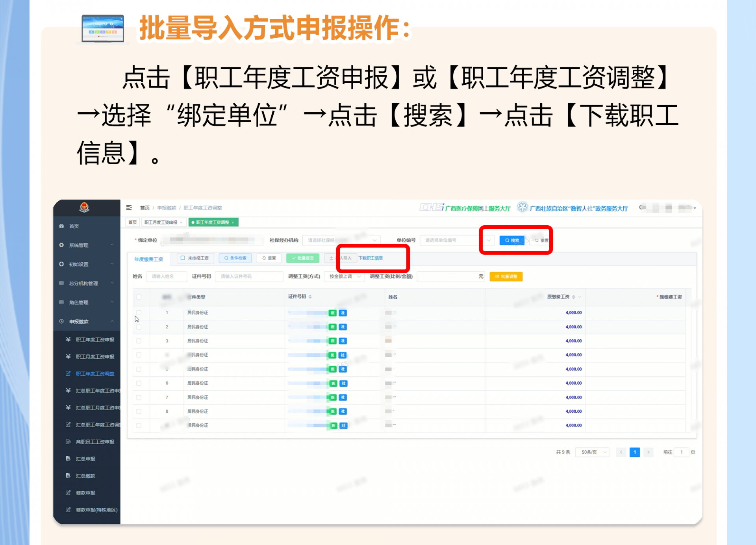This screenshot has height=545, width=756.
Task: Click the 请输入姓名 input field
Action: [166, 276]
